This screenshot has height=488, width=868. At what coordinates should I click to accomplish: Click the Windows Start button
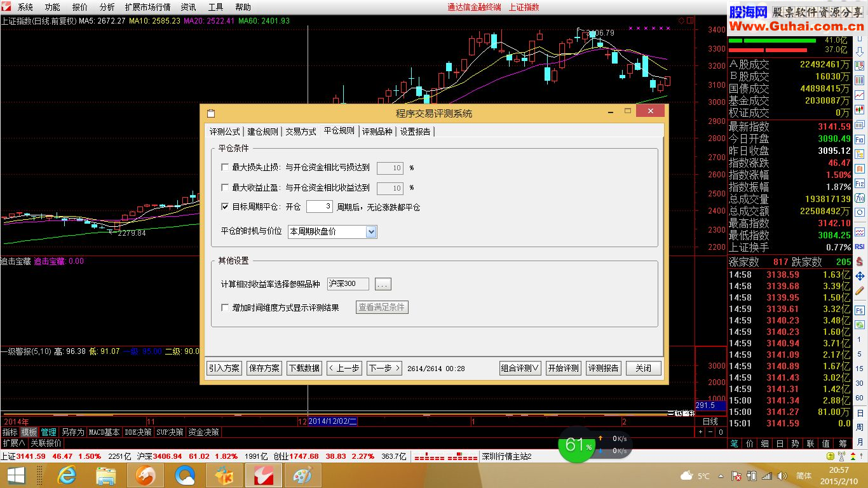15,475
